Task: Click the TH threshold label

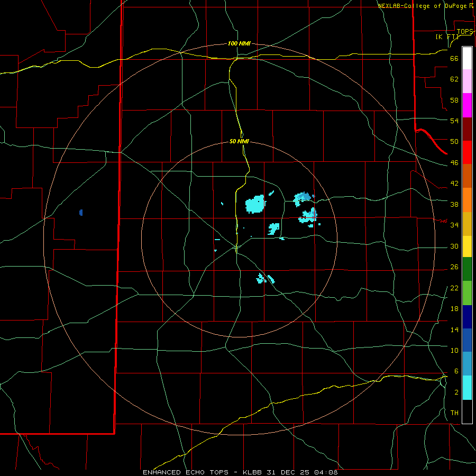Action: click(x=454, y=413)
